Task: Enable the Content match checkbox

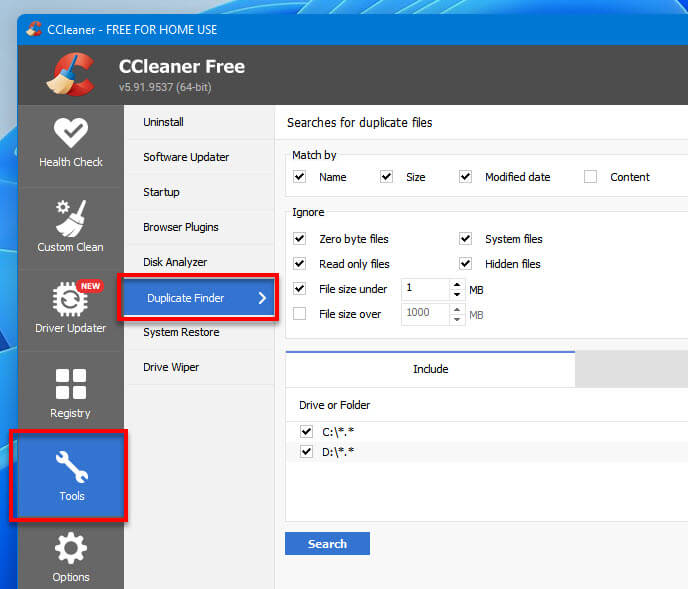Action: click(590, 177)
